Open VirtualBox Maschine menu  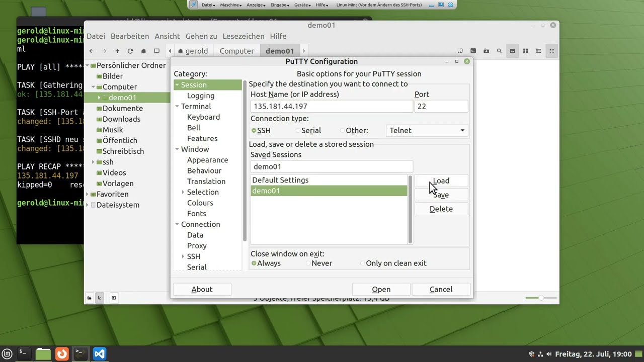click(x=230, y=5)
